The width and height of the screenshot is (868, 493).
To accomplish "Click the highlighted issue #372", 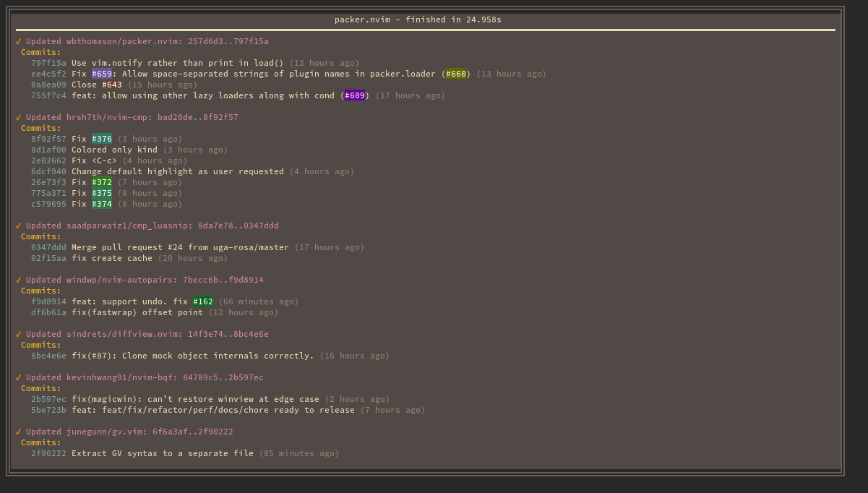I will (102, 182).
